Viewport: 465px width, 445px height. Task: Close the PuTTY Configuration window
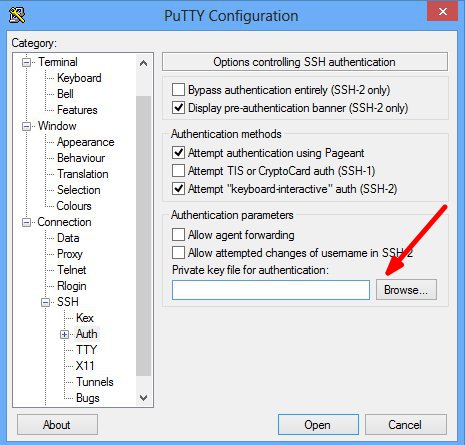(443, 11)
